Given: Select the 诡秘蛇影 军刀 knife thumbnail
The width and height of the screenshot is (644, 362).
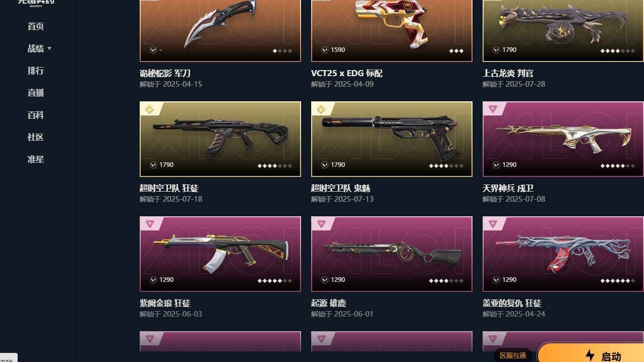Looking at the screenshot, I should click(x=220, y=30).
